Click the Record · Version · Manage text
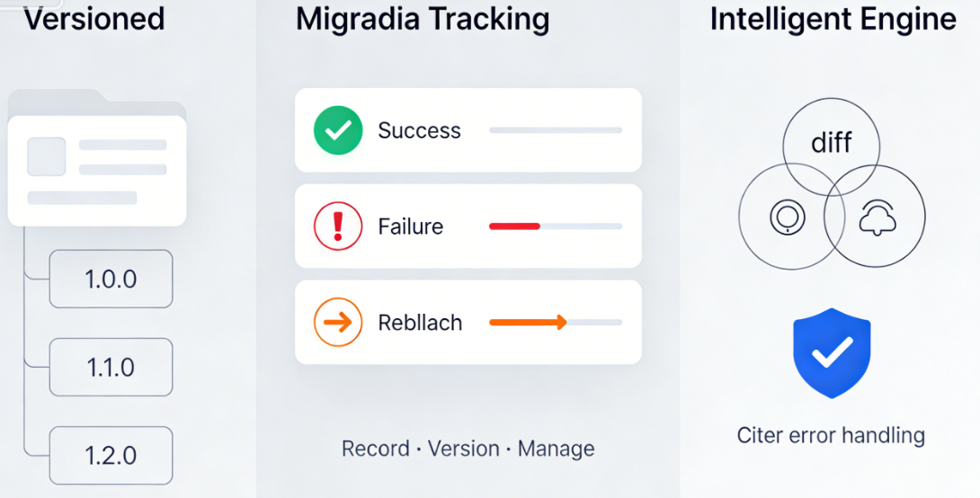Screen dimensions: 980x498 pos(468,449)
